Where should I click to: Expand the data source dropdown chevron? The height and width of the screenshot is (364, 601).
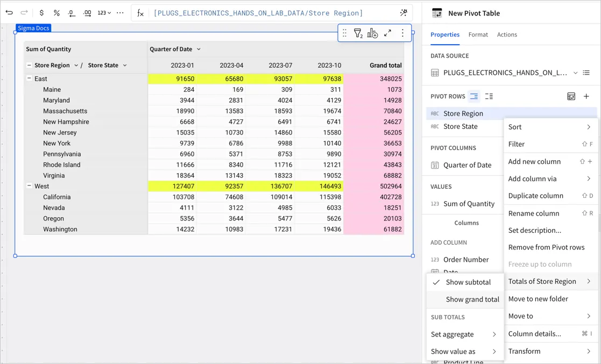[575, 73]
